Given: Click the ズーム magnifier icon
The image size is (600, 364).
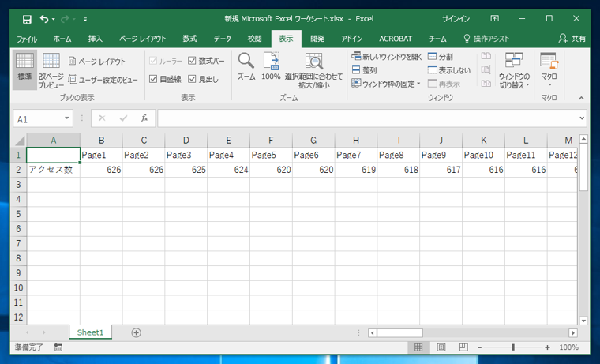Looking at the screenshot, I should tap(246, 66).
